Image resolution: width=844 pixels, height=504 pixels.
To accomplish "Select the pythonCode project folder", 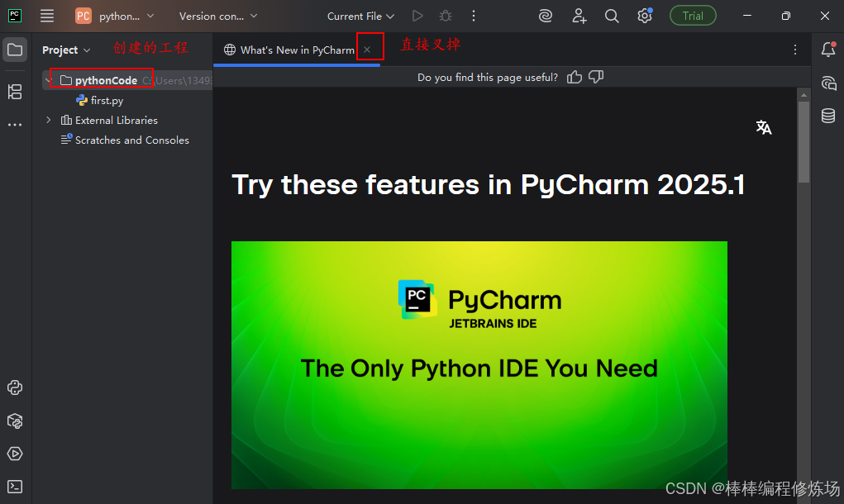I will tap(106, 81).
